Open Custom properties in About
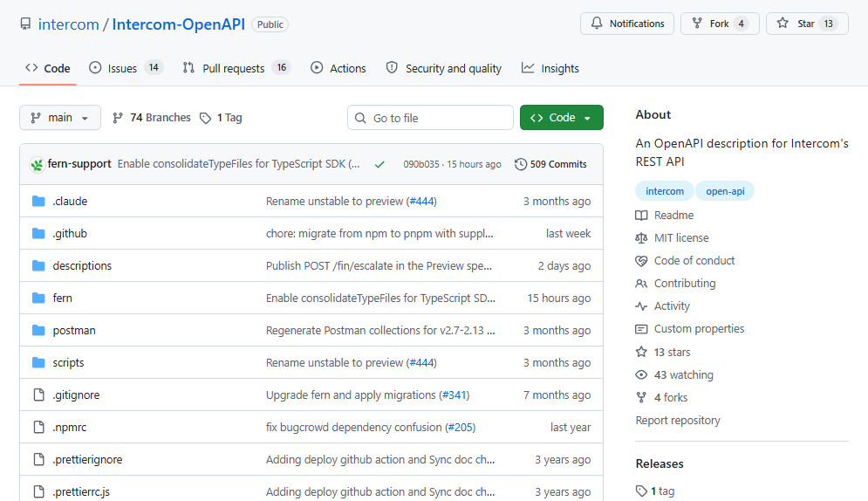 point(699,329)
